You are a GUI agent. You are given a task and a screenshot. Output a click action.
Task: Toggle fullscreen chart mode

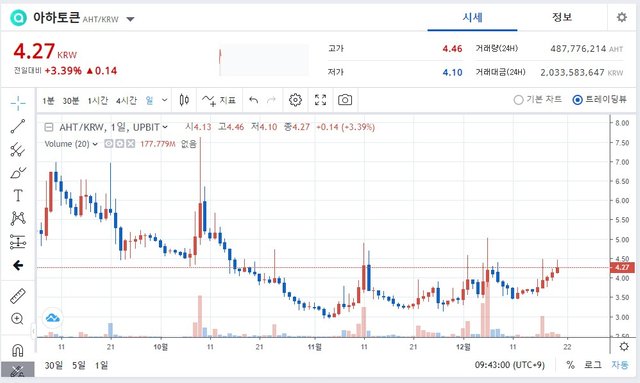point(320,100)
